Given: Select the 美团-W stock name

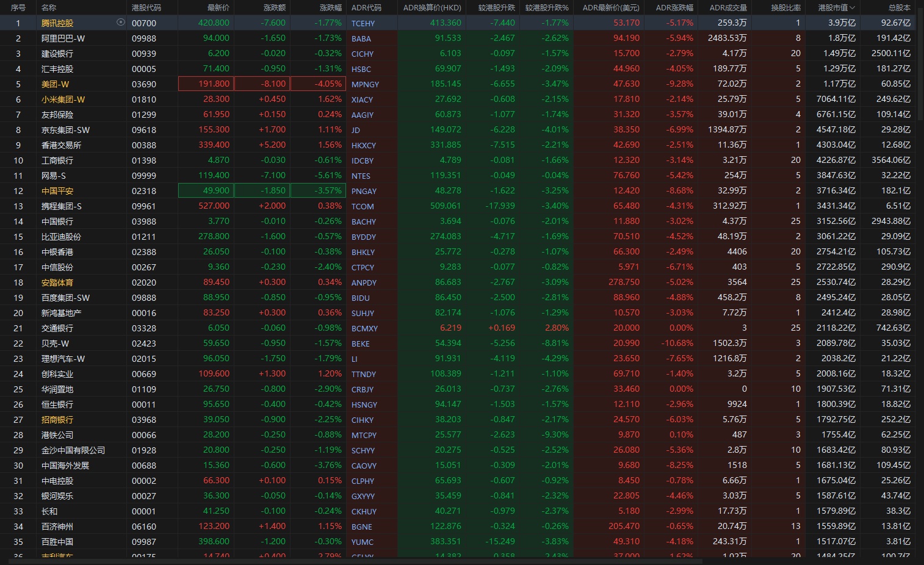Looking at the screenshot, I should [55, 84].
